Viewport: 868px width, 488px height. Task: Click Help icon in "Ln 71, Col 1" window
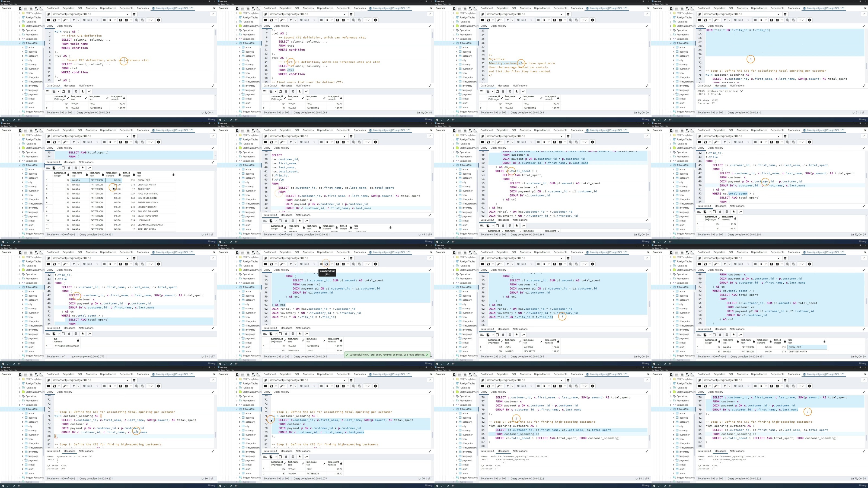coord(809,20)
